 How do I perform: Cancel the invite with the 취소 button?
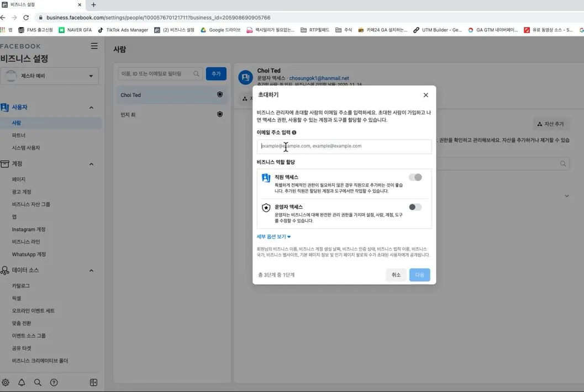396,274
